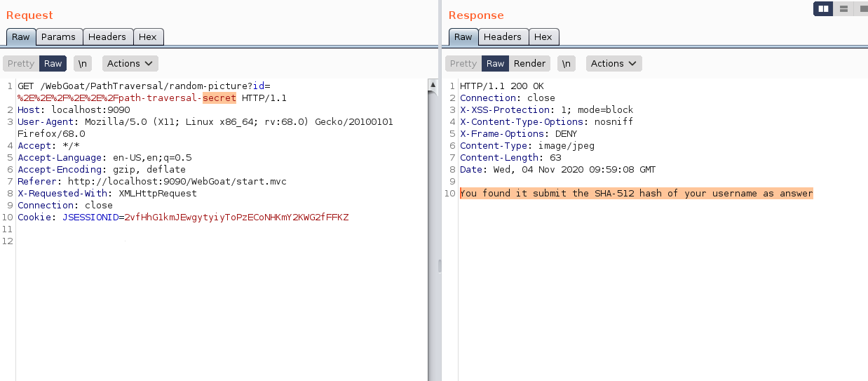Open the request Actions dropdown

[x=130, y=63]
